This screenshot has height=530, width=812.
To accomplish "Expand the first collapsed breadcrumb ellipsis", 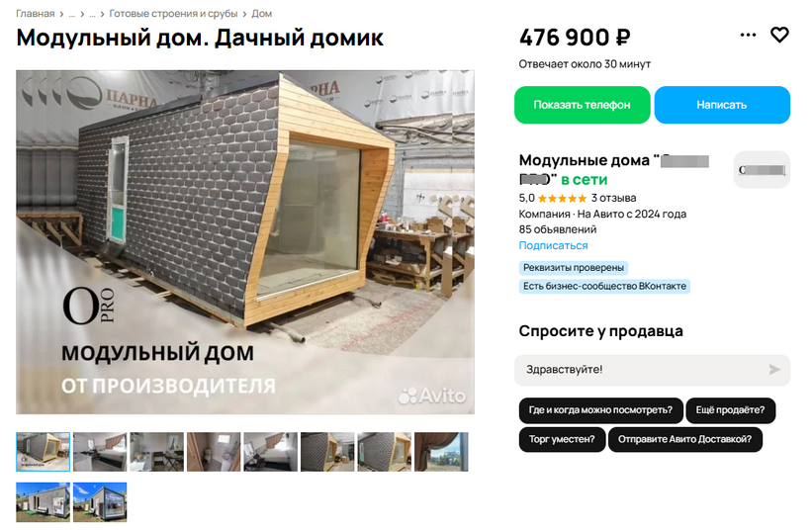I will coord(72,14).
